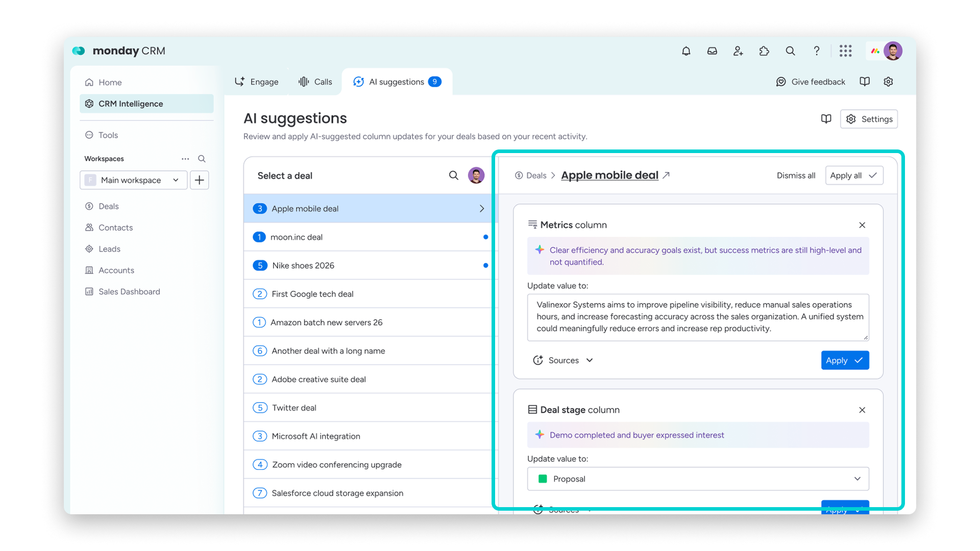980x551 pixels.
Task: Select the Nike shoes 2026 deal
Action: pyautogui.click(x=367, y=266)
